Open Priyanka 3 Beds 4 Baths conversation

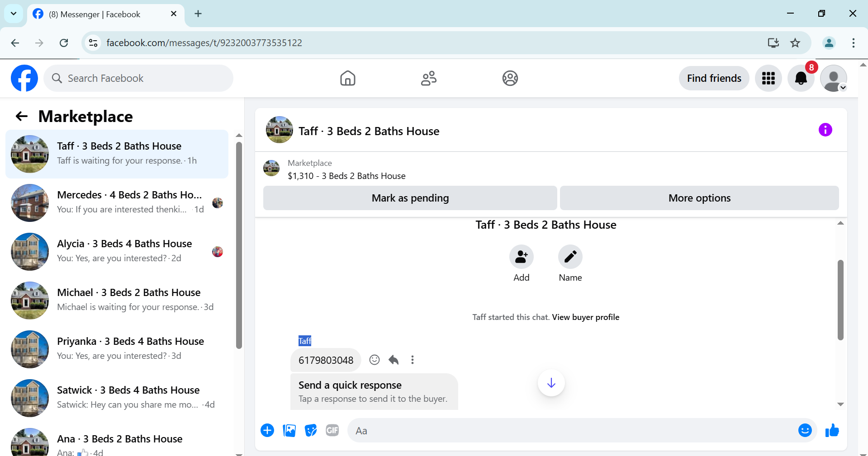click(117, 349)
